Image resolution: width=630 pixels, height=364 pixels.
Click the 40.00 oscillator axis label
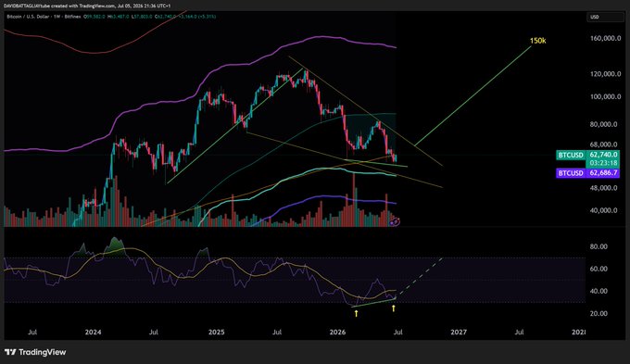[598, 291]
